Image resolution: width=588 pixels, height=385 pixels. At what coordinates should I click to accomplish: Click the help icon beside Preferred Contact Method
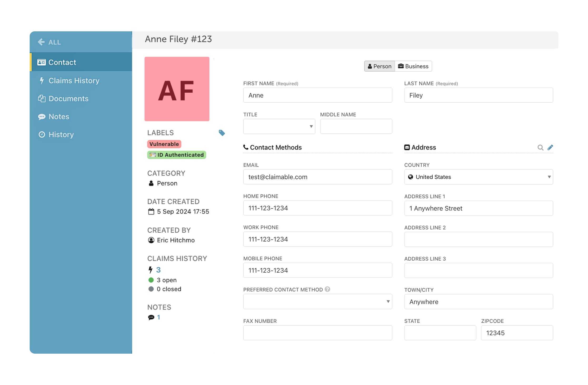click(x=327, y=289)
